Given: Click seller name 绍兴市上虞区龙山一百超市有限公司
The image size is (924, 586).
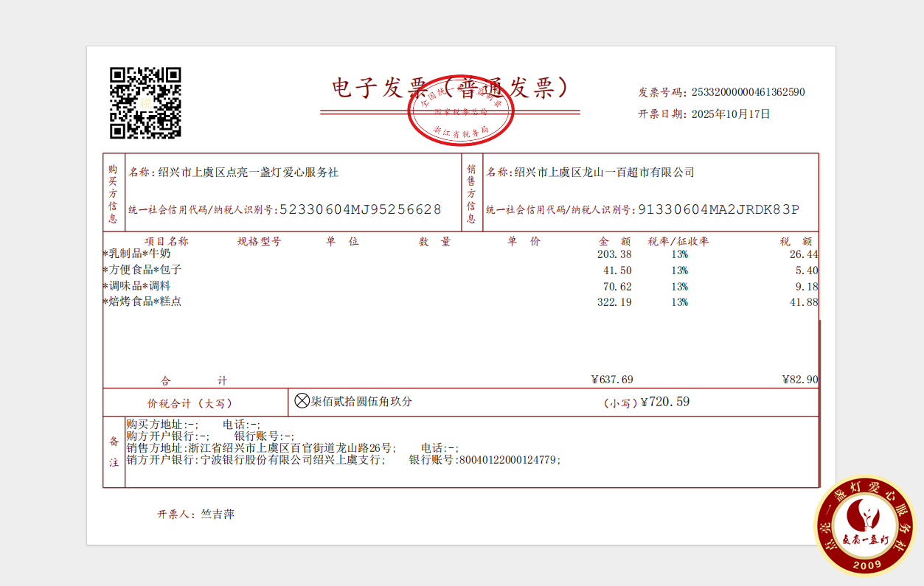Looking at the screenshot, I should click(604, 172).
